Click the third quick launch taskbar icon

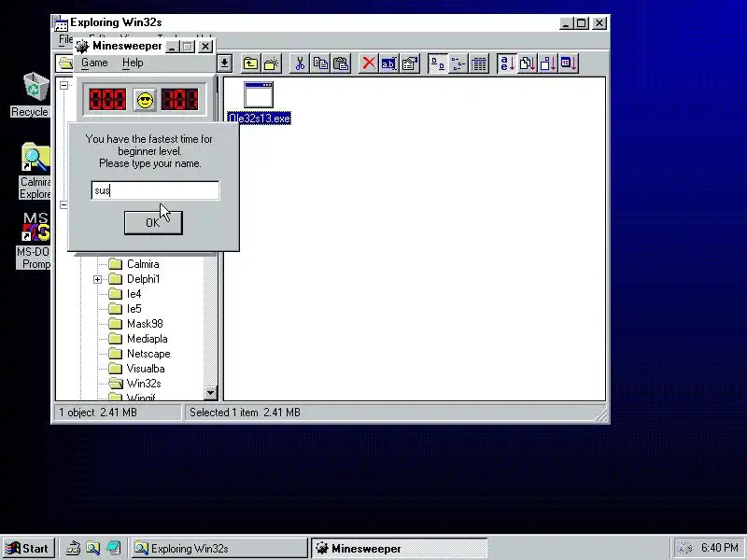click(x=113, y=548)
